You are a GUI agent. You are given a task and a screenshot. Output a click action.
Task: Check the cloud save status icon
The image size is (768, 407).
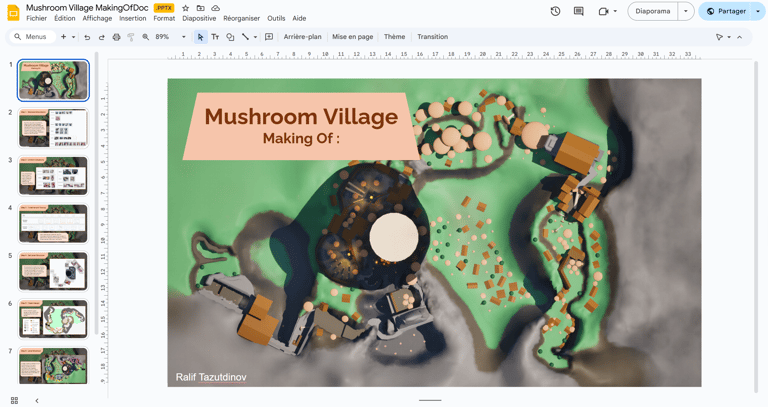[x=215, y=8]
